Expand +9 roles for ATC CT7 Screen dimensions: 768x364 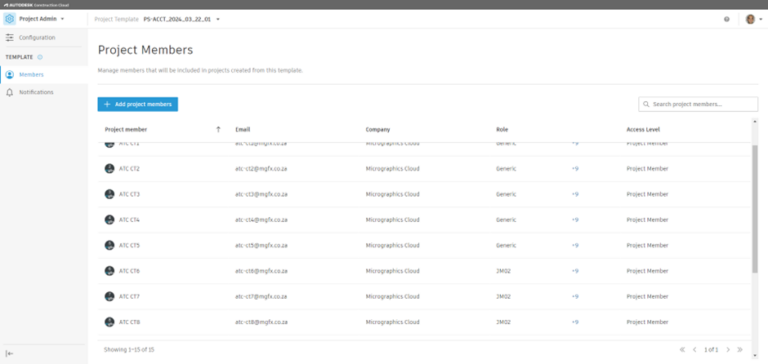575,297
